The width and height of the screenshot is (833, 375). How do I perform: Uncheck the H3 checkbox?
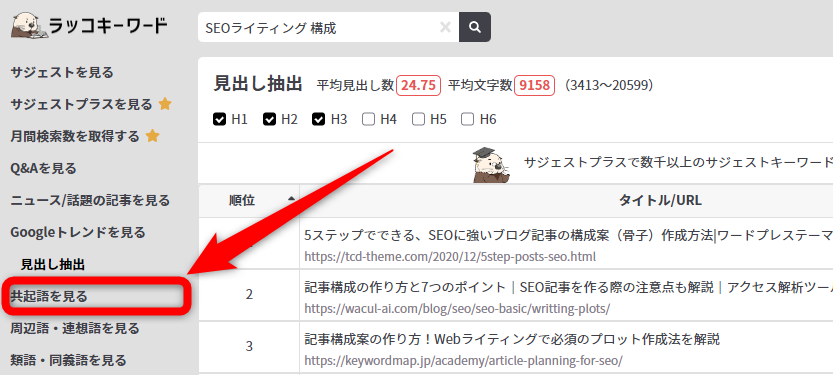(x=319, y=120)
